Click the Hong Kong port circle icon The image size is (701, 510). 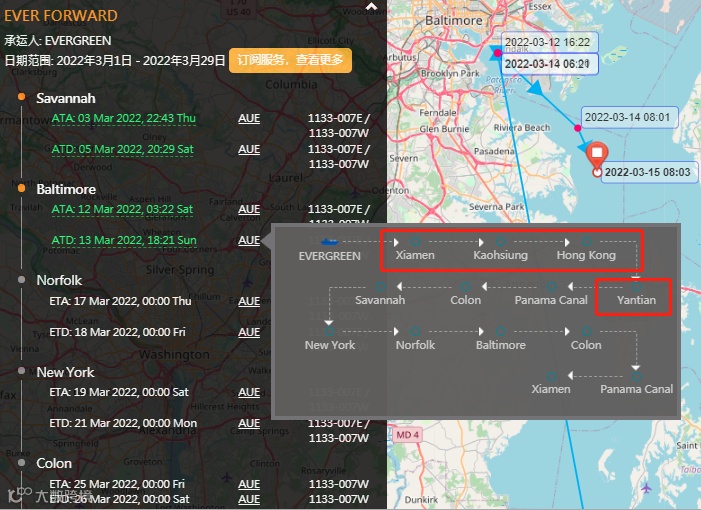(x=586, y=241)
